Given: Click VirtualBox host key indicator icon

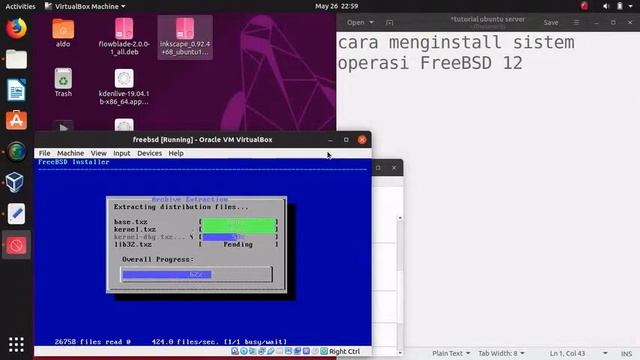Looking at the screenshot, I should tap(324, 351).
